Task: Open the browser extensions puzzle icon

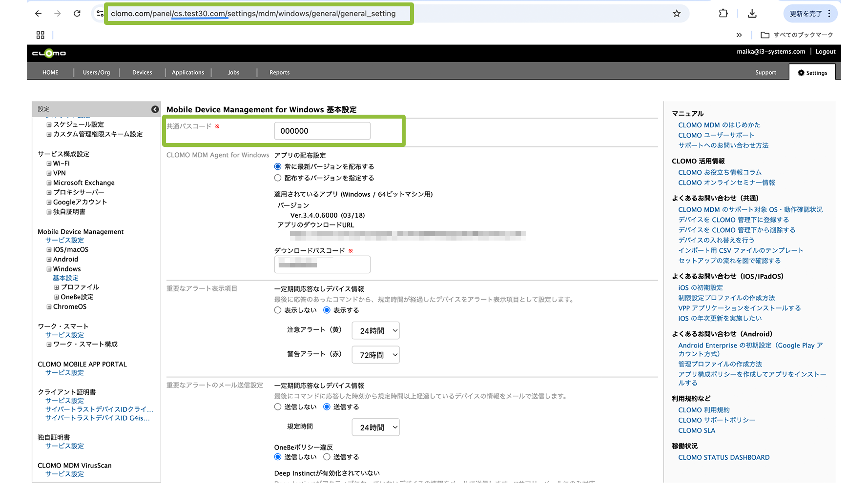Action: [x=723, y=14]
